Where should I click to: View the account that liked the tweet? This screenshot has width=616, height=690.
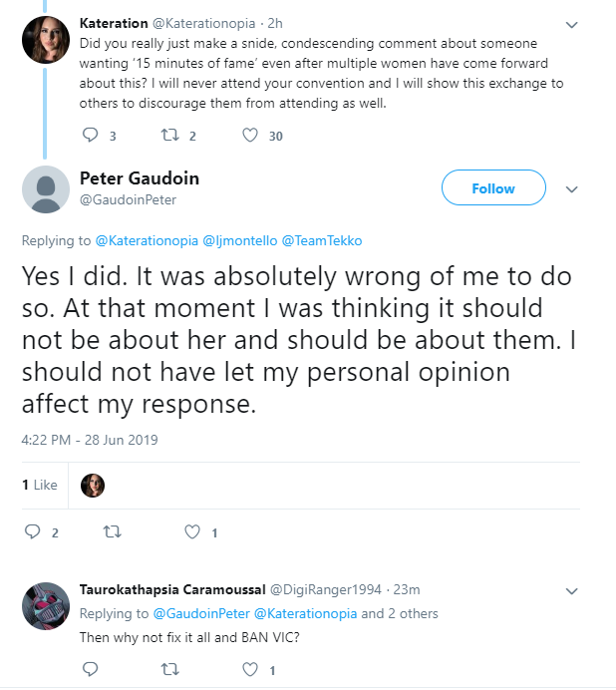tap(93, 486)
